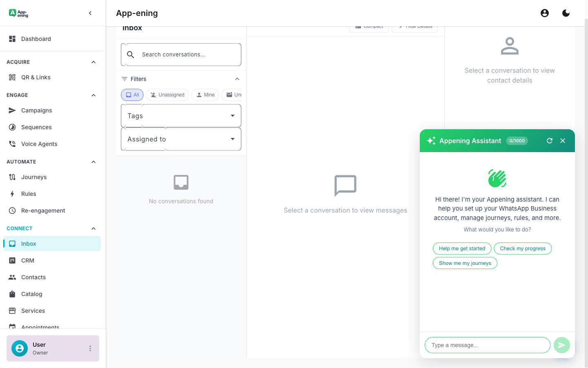
Task: Open the Journeys automation page
Action: [34, 177]
